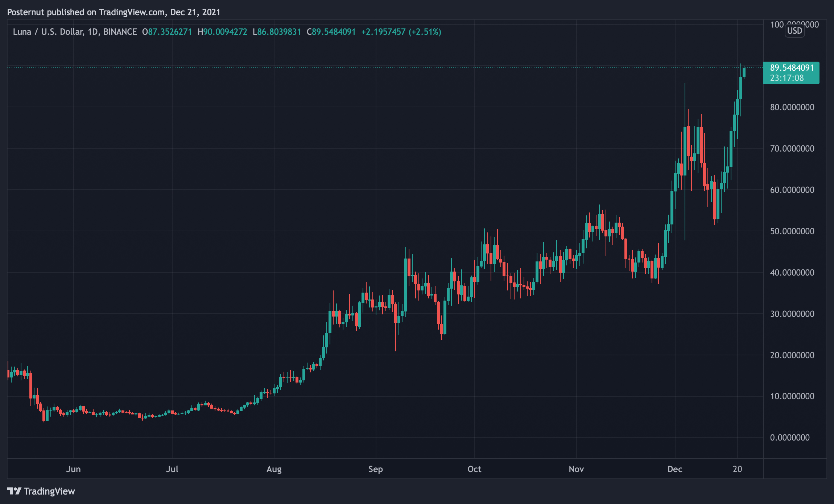Click the 30.0000000 price axis label
This screenshot has height=504, width=834.
792,314
